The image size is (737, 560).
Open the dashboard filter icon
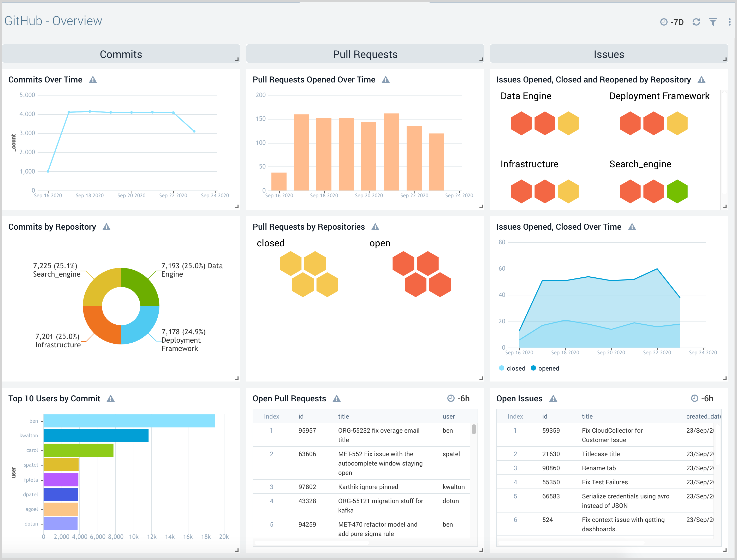coord(713,21)
